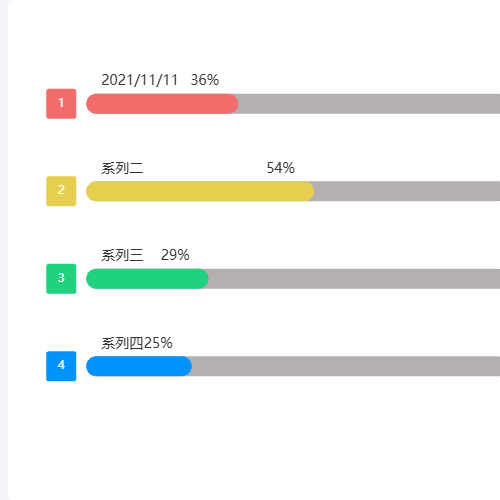Screen dimensions: 500x500
Task: Select the 系列四 label
Action: pyautogui.click(x=122, y=343)
